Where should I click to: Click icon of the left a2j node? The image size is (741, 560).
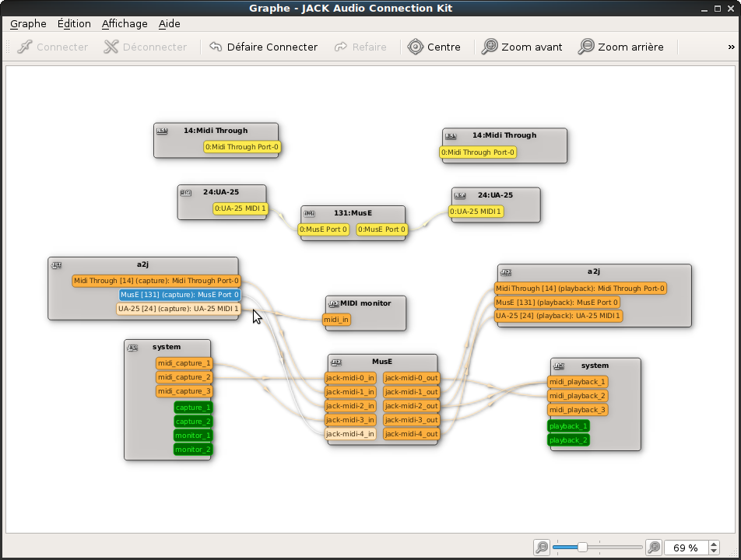click(x=56, y=265)
